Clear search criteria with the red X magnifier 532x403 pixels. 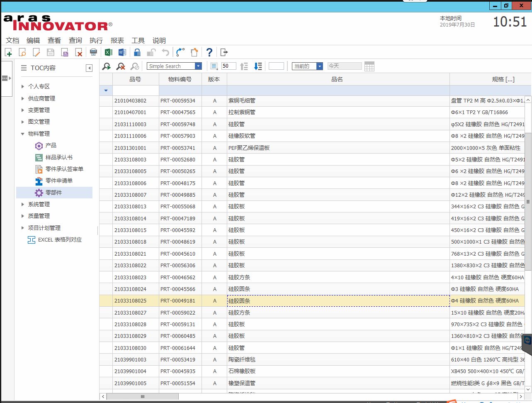point(121,66)
